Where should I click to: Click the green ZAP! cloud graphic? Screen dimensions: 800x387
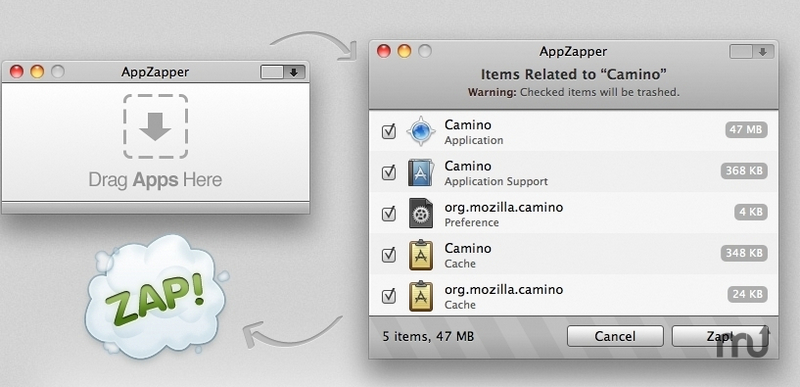(x=154, y=296)
